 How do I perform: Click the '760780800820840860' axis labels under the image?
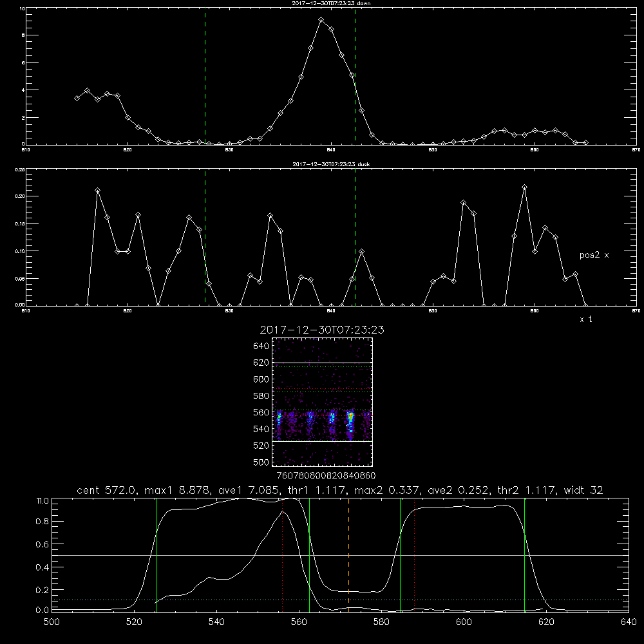(326, 476)
